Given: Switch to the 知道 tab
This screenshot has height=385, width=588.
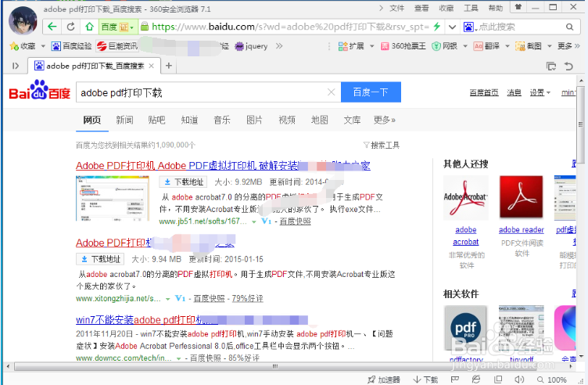Looking at the screenshot, I should (189, 120).
